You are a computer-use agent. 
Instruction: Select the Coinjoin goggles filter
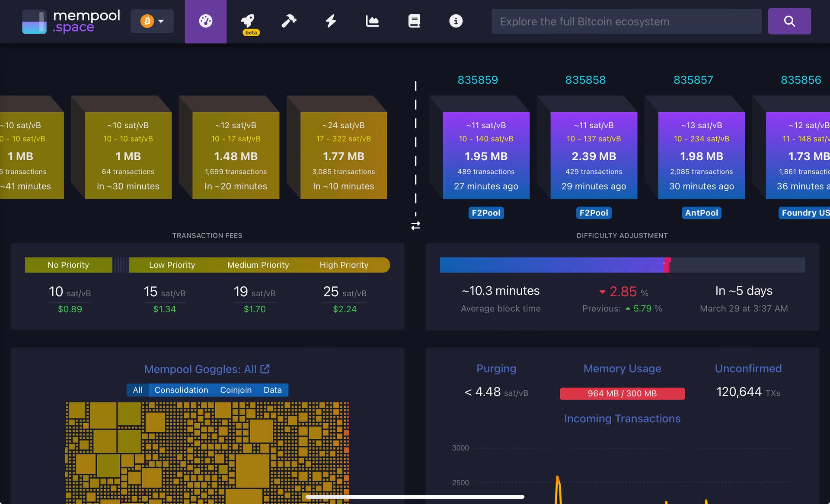coord(236,390)
